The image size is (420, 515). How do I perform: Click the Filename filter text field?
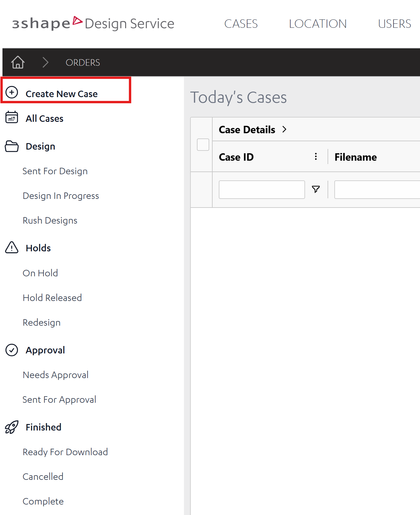pos(377,190)
